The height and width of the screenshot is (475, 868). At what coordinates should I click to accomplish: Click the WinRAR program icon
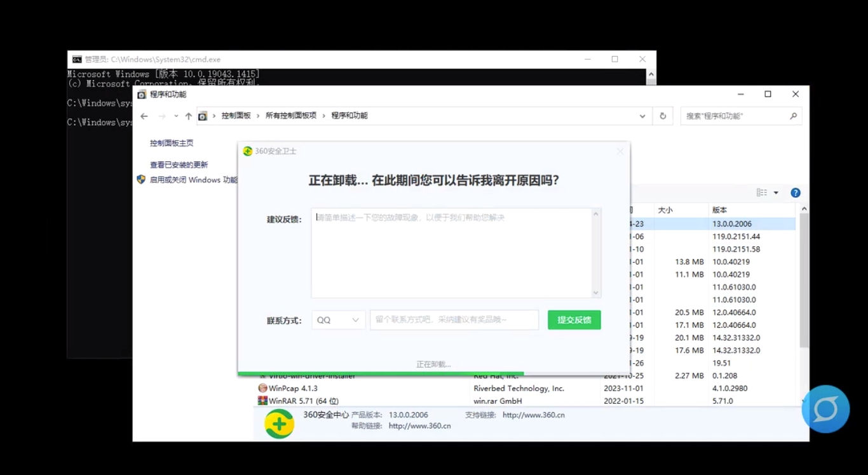(262, 401)
